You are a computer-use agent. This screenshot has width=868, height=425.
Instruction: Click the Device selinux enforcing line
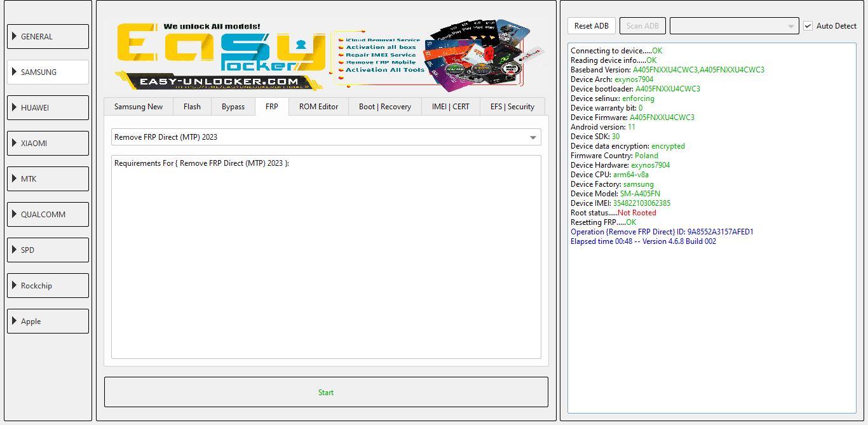(x=613, y=98)
